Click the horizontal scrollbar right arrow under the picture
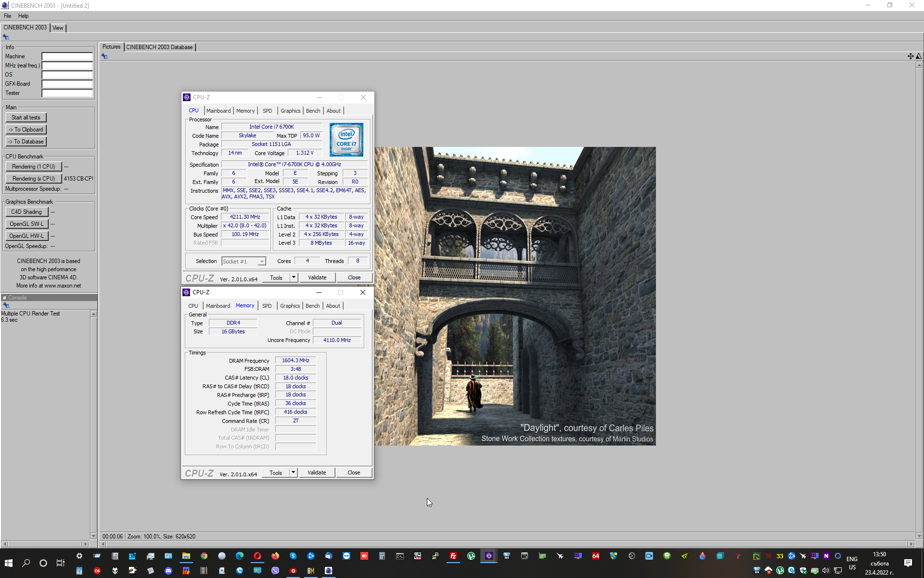The height and width of the screenshot is (578, 924). click(x=911, y=544)
